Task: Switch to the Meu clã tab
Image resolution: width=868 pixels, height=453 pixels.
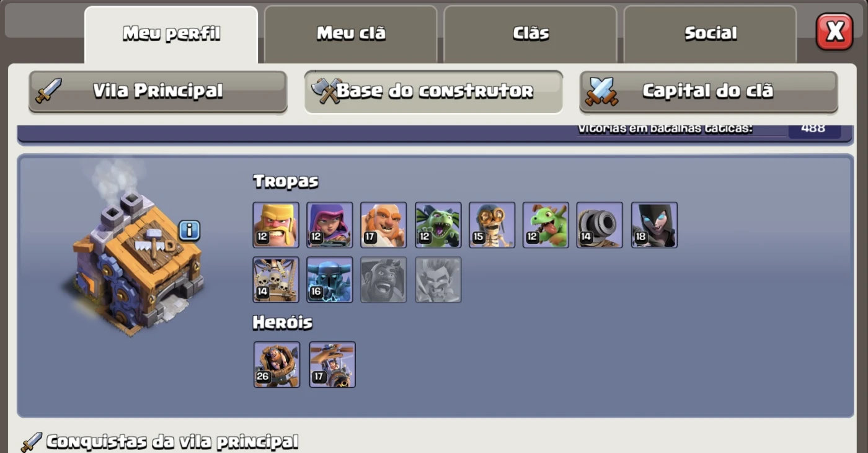Action: pos(351,34)
